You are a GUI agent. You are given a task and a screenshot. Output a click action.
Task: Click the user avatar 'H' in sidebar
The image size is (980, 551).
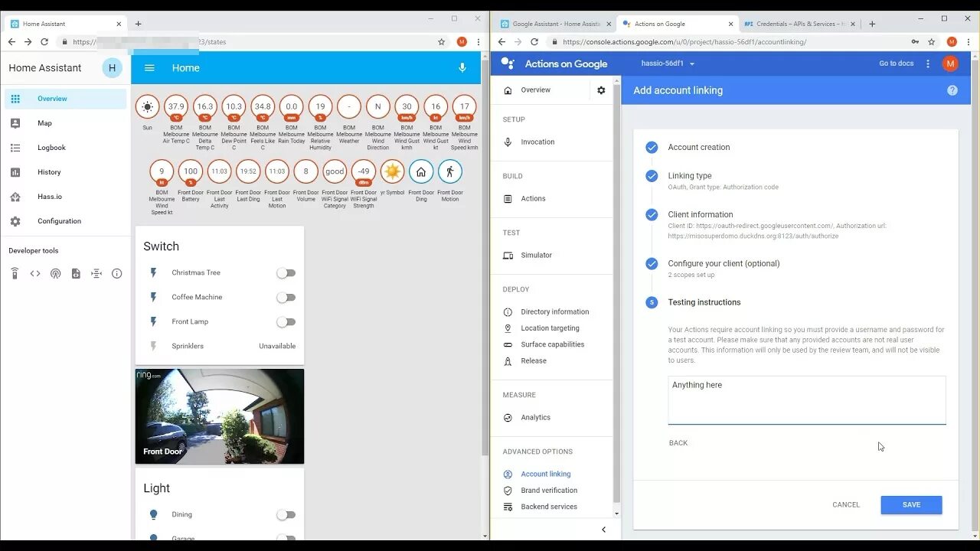pos(112,68)
